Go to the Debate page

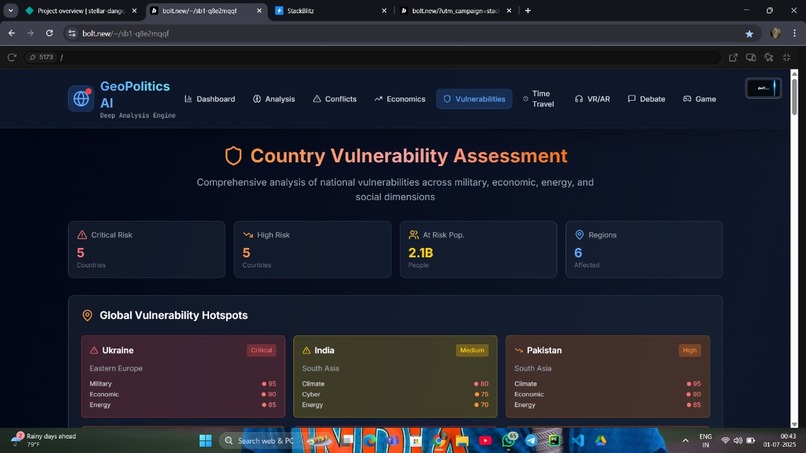coord(646,99)
